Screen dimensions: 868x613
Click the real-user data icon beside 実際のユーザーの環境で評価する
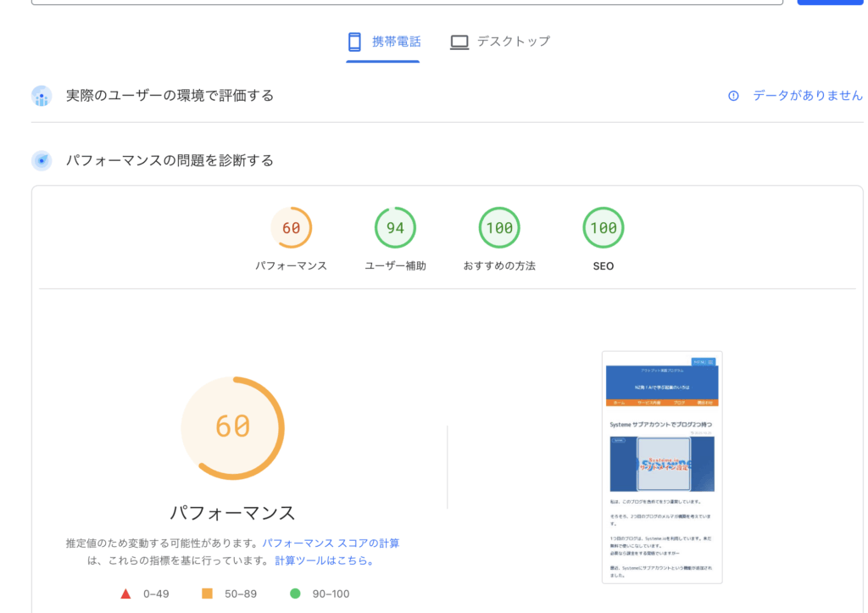pos(42,96)
